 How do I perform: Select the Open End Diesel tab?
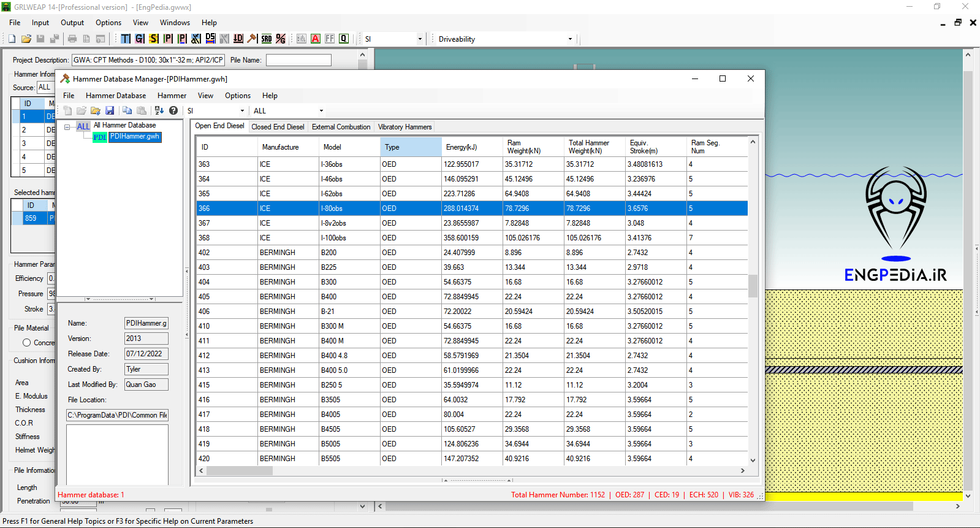pyautogui.click(x=219, y=126)
